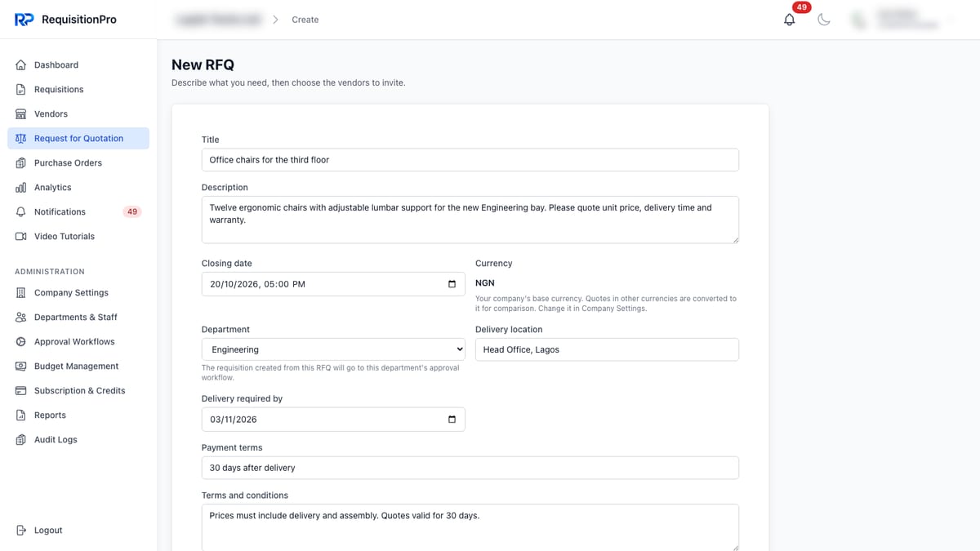The width and height of the screenshot is (980, 551).
Task: Open Reports from the Administration section
Action: pos(78,415)
